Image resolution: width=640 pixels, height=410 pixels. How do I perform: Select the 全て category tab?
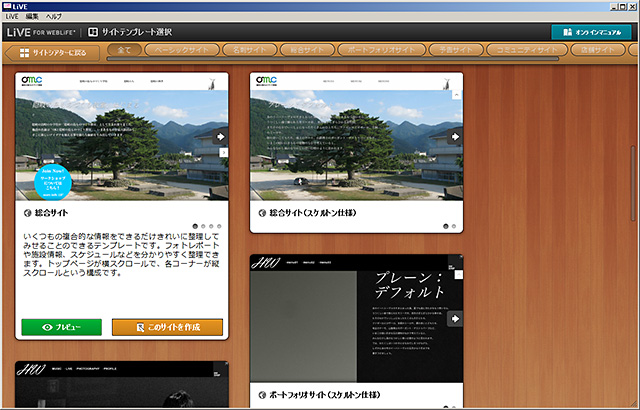tap(124, 49)
